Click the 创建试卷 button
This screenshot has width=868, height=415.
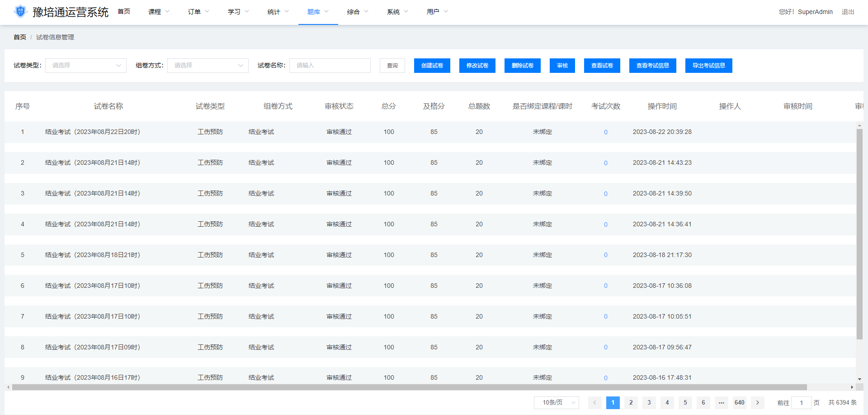pyautogui.click(x=432, y=65)
